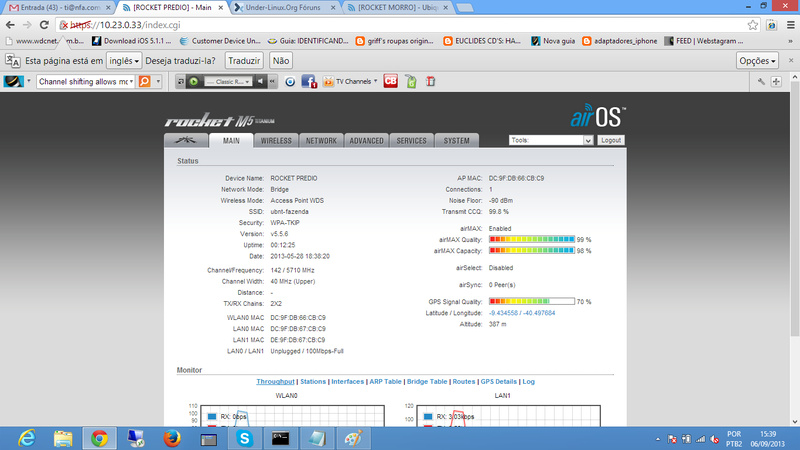Click the blue circular toolbar icon
The width and height of the screenshot is (800, 450).
pyautogui.click(x=290, y=82)
